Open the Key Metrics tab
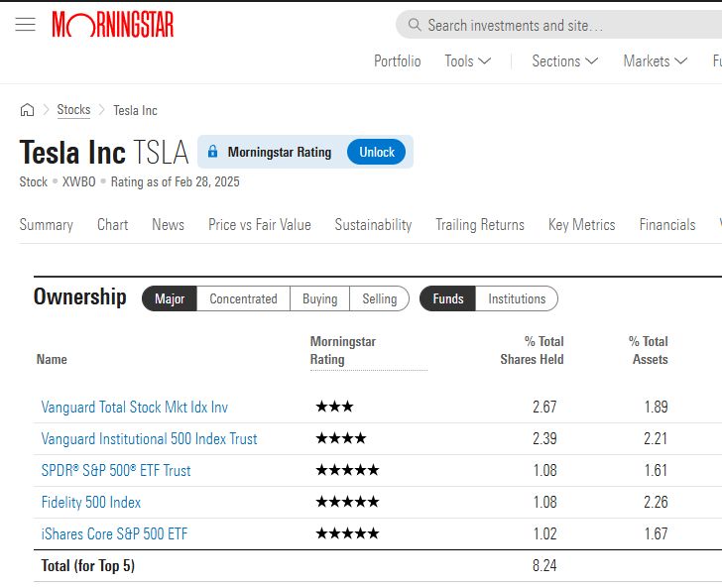The image size is (722, 588). (x=581, y=225)
